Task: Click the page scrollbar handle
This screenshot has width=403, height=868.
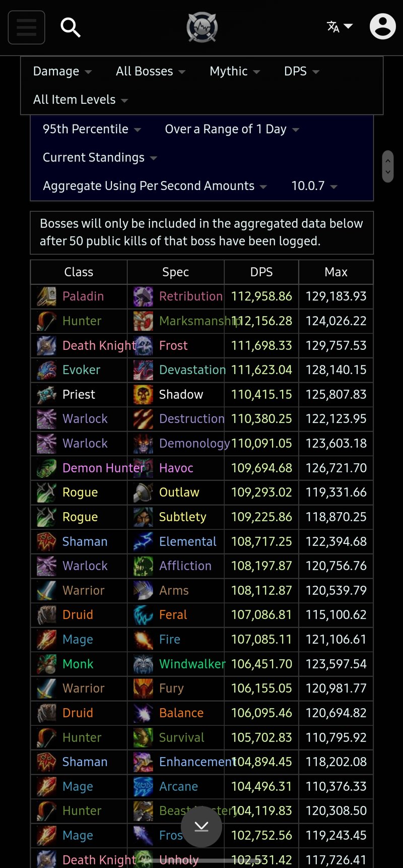Action: [x=387, y=166]
